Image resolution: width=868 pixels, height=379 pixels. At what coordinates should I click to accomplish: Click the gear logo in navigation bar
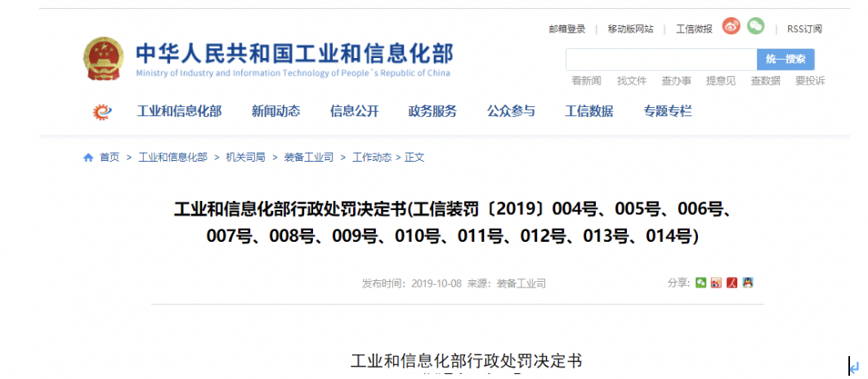[x=102, y=112]
